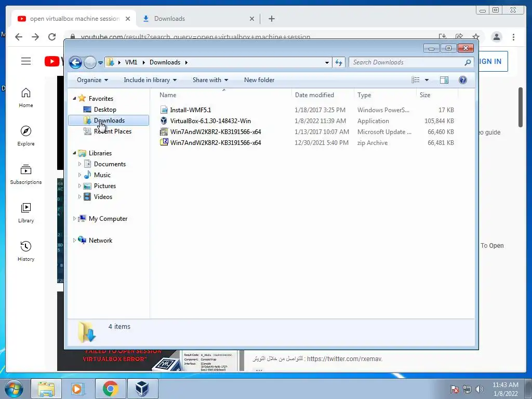The image size is (532, 399).
Task: Open the Music library
Action: [x=102, y=175]
